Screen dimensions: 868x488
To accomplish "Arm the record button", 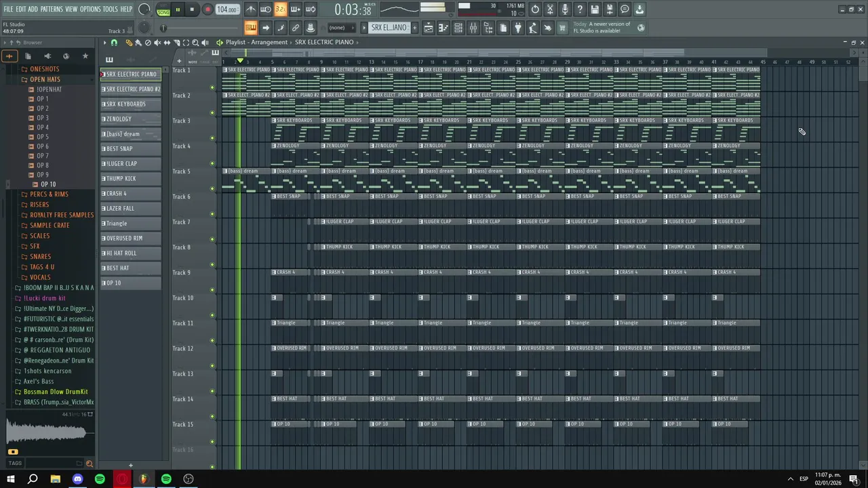I will (x=208, y=9).
